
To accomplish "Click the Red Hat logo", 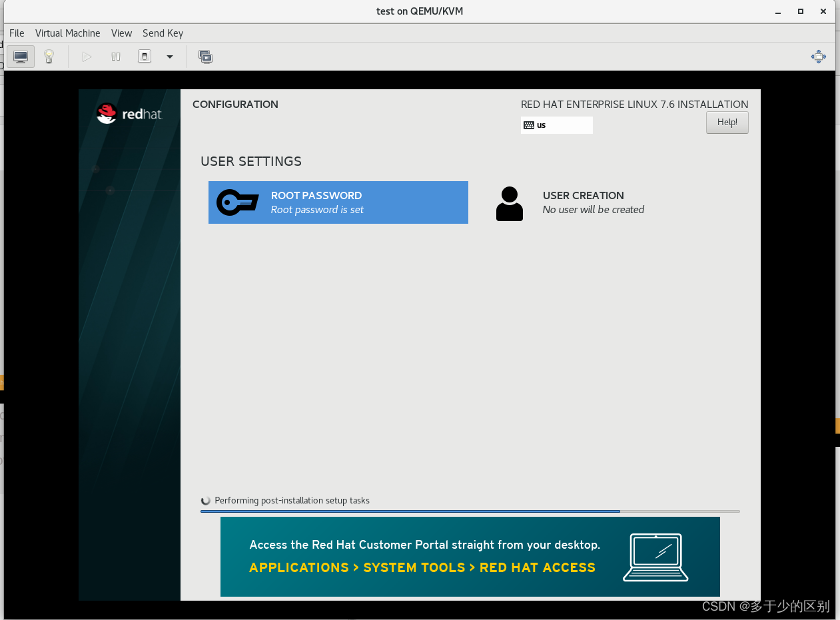I will (129, 114).
